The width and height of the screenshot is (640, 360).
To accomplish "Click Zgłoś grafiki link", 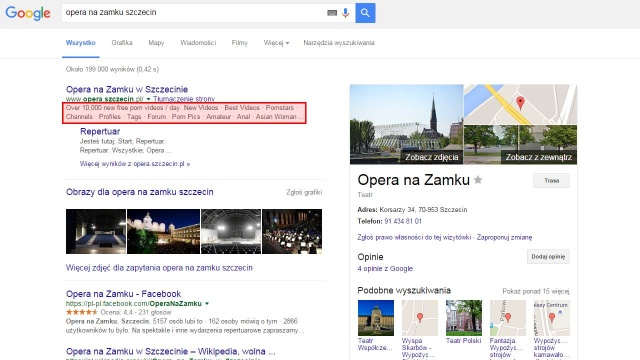I will pyautogui.click(x=304, y=192).
